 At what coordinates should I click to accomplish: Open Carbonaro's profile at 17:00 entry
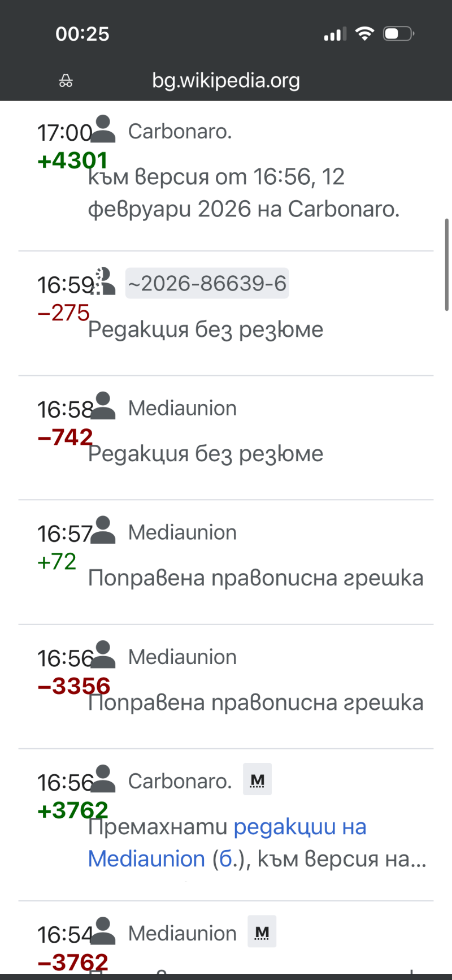tap(180, 131)
